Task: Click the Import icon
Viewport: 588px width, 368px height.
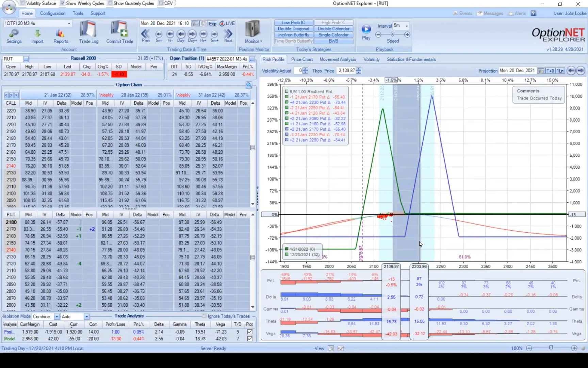Action: 37,36
